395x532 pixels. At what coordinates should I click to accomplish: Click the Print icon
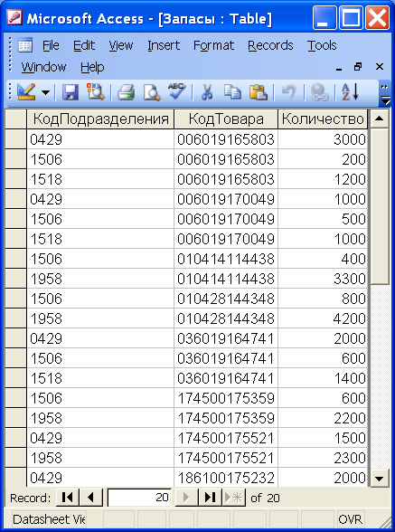[126, 92]
